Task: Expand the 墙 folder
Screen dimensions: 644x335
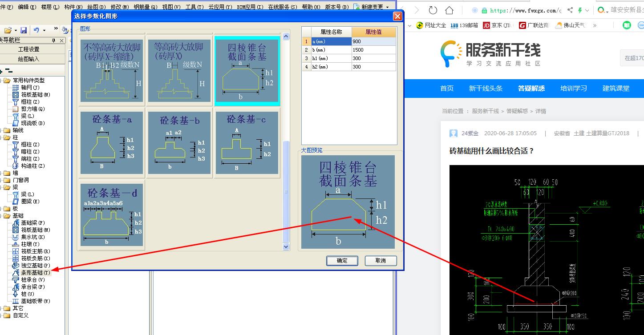Action: pos(0,173)
